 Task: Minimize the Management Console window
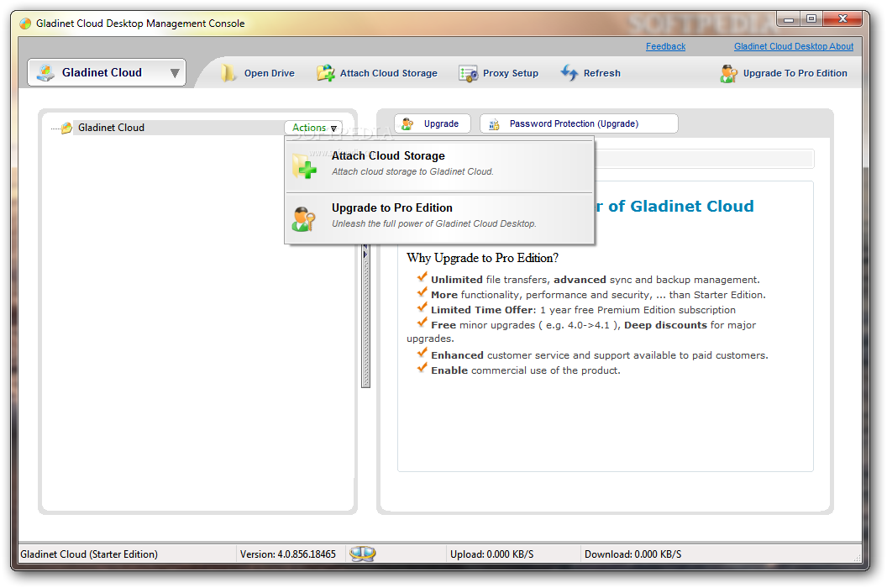(789, 19)
